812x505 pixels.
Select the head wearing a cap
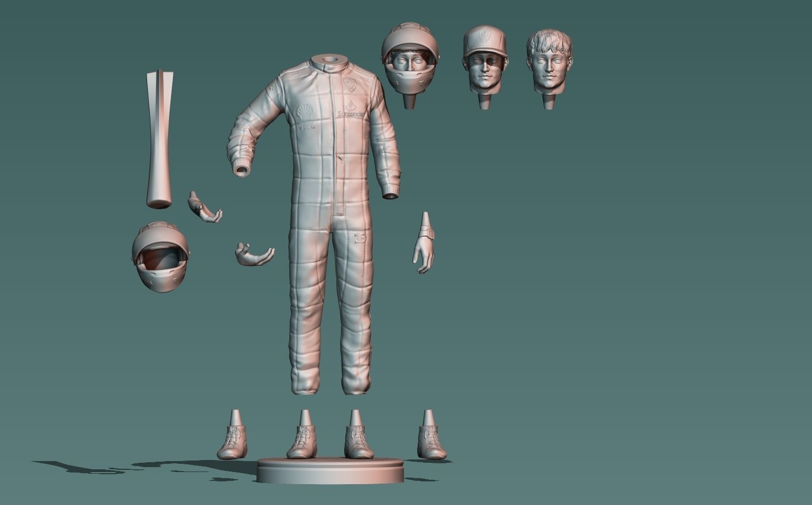point(484,66)
